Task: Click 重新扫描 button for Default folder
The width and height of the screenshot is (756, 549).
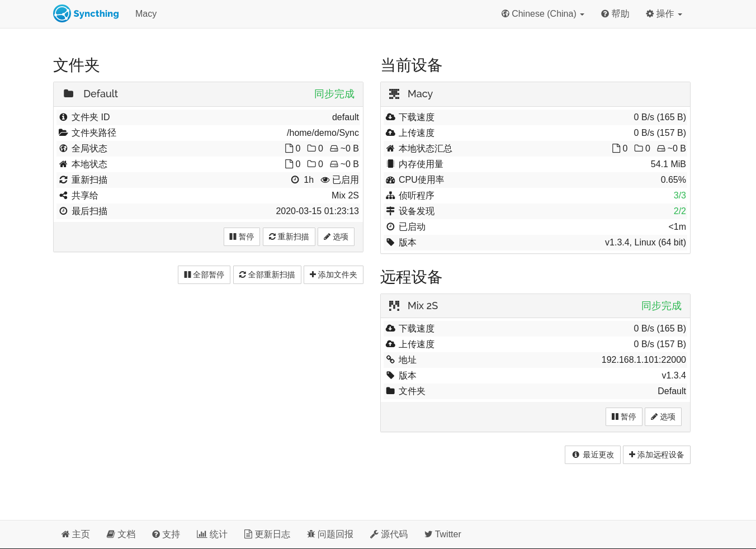Action: (289, 236)
